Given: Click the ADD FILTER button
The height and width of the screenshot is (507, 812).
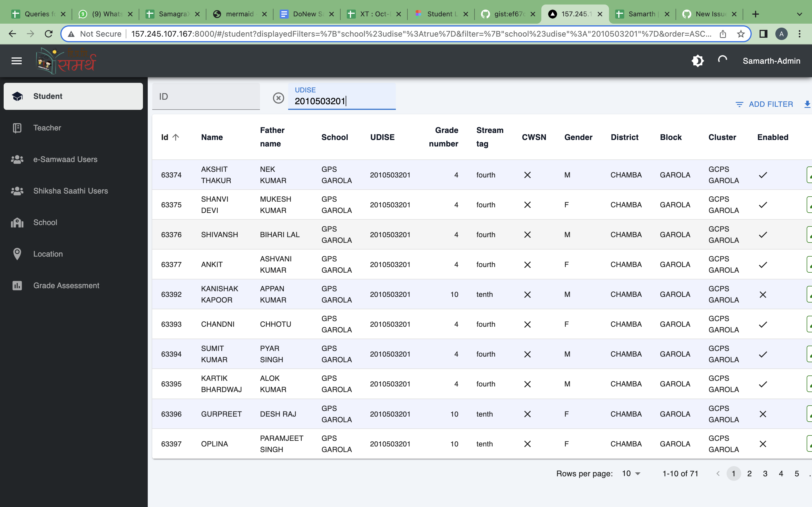Looking at the screenshot, I should click(764, 104).
